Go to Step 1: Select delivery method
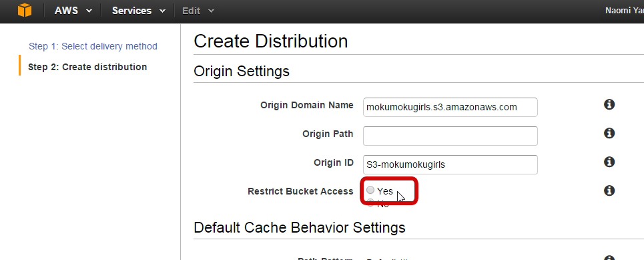644x260 pixels. [93, 46]
